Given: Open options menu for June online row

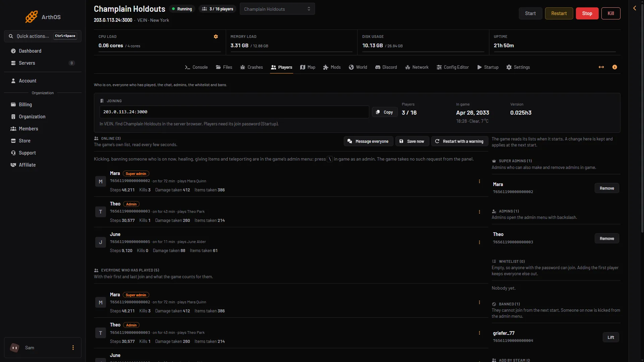Looking at the screenshot, I should coord(479,242).
